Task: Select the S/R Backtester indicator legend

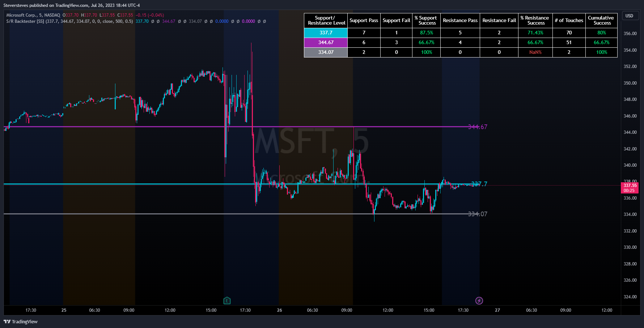Action: [x=69, y=21]
